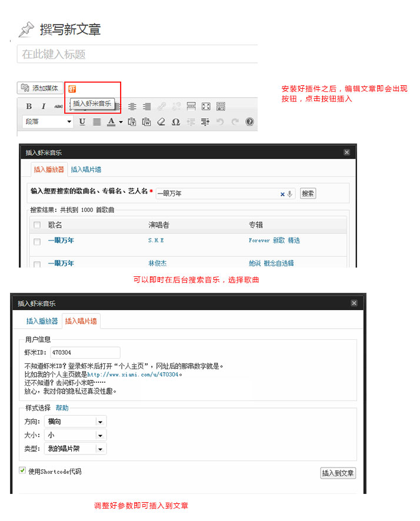Close the lower 插入虾米音乐 dialog
420x521 pixels.
pos(354,303)
